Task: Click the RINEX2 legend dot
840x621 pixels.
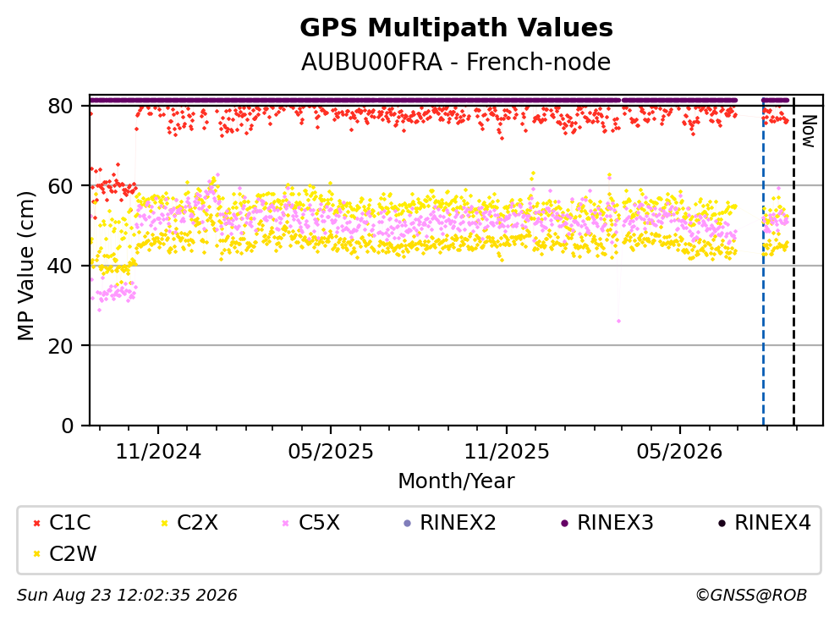Action: pyautogui.click(x=407, y=524)
